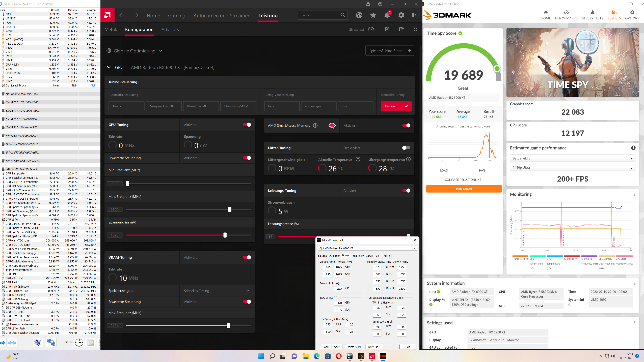This screenshot has width=644, height=362.
Task: Click the RUN AGAIN button
Action: [464, 189]
